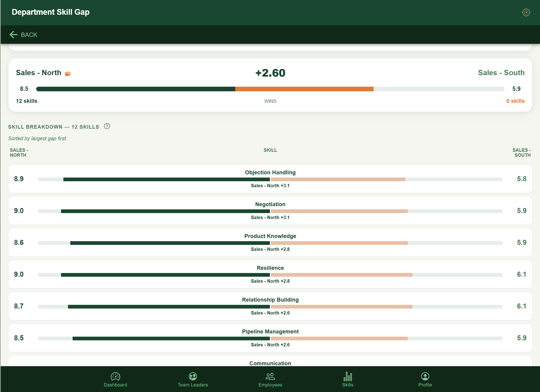Click the Department Skill Gap title
The width and height of the screenshot is (540, 392).
point(50,12)
